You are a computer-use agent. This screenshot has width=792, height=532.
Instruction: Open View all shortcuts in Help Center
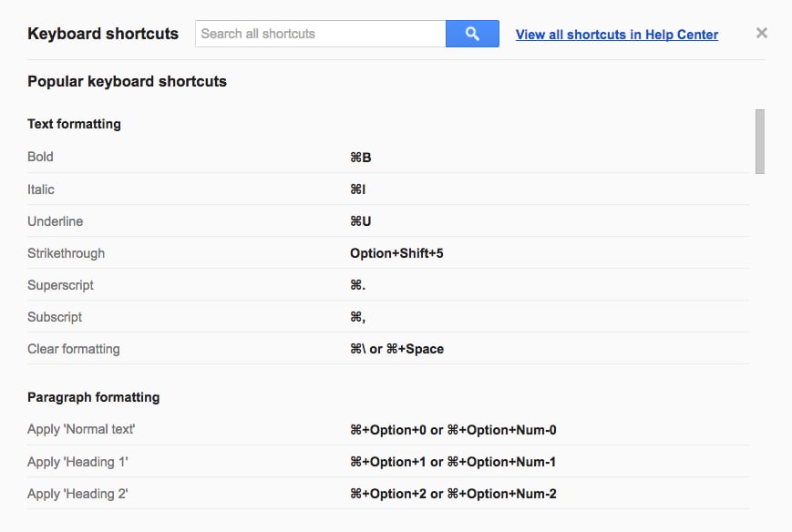click(617, 35)
